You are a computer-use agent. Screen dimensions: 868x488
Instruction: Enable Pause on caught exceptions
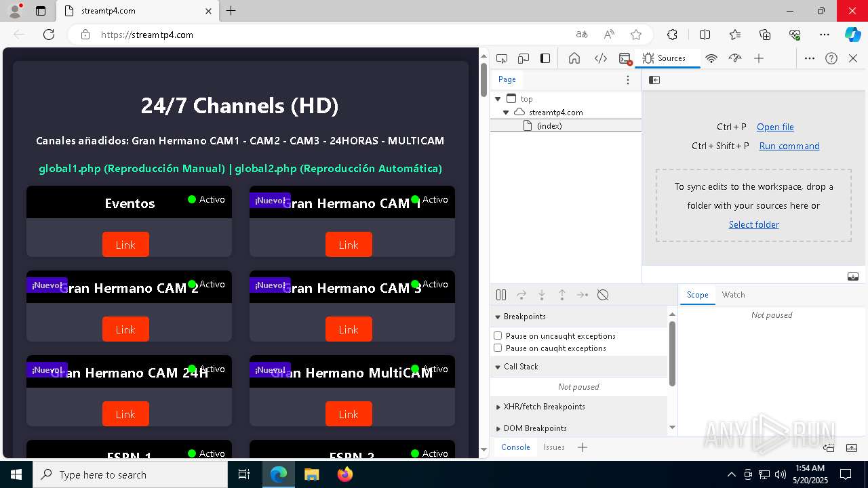tap(498, 348)
